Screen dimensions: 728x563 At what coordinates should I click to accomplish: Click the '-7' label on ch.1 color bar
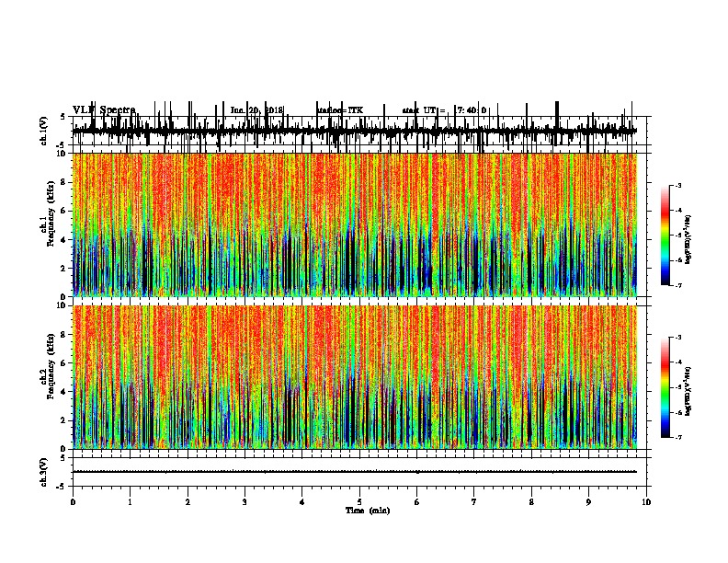tap(678, 285)
